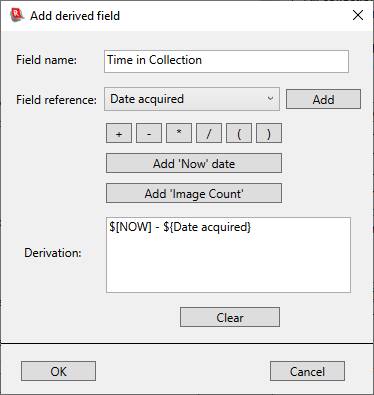Clear the derivation expression
374x395 pixels.
tap(230, 317)
